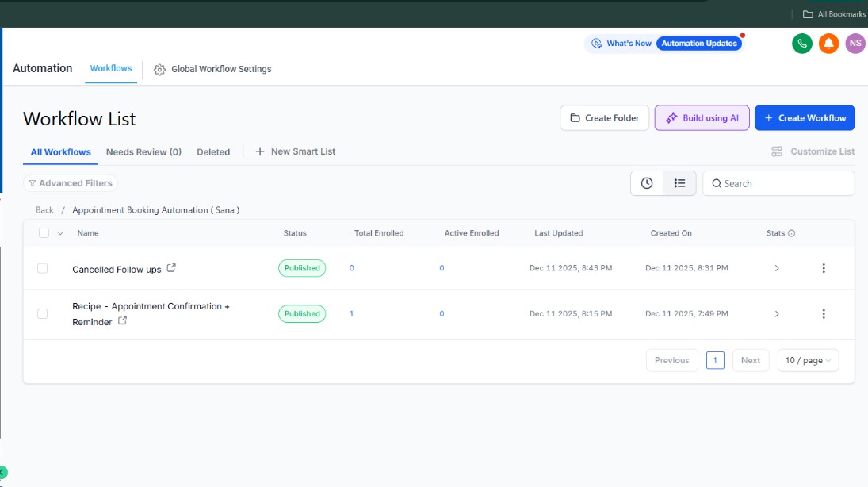Open the orange notifications bell

coord(828,44)
